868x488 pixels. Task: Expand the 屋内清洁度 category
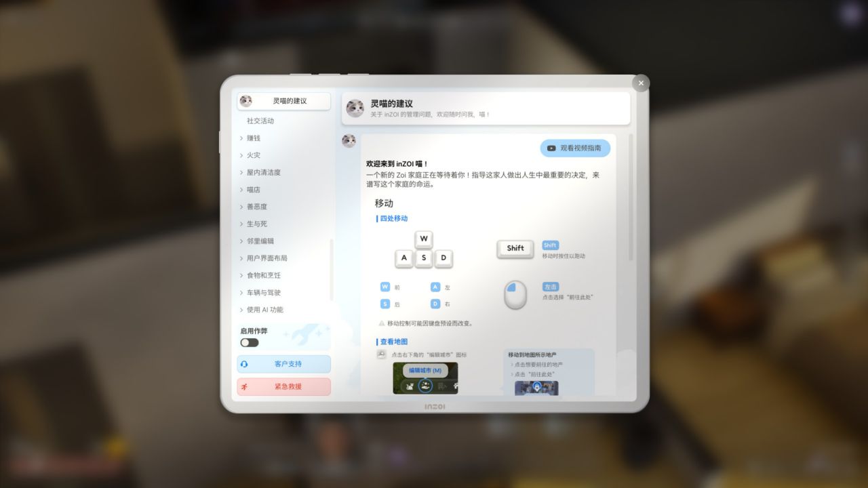coord(260,172)
